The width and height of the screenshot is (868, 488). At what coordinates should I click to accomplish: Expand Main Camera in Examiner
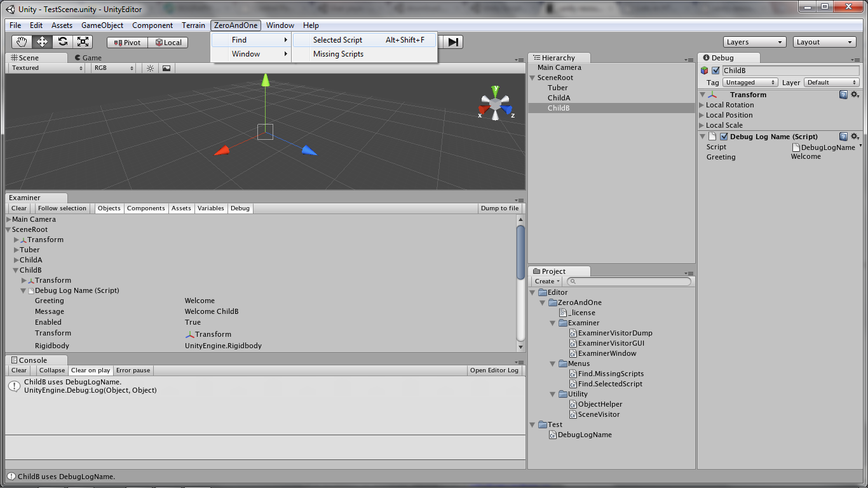point(8,219)
